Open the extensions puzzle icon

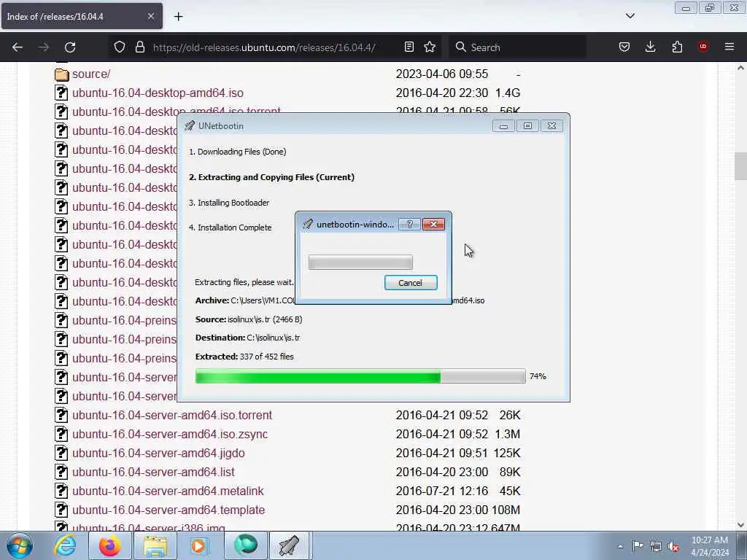(677, 47)
